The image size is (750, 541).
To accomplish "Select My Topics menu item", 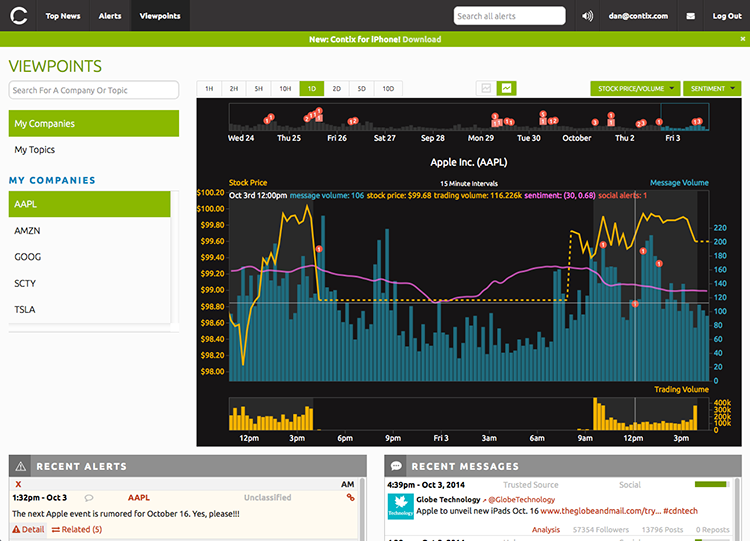I will click(x=94, y=150).
